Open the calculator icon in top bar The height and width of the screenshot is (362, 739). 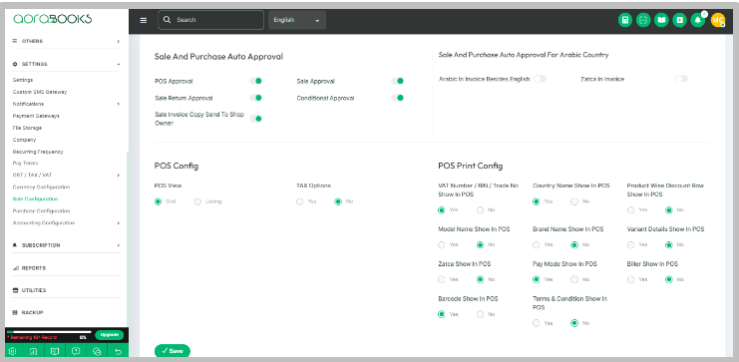[x=625, y=20]
